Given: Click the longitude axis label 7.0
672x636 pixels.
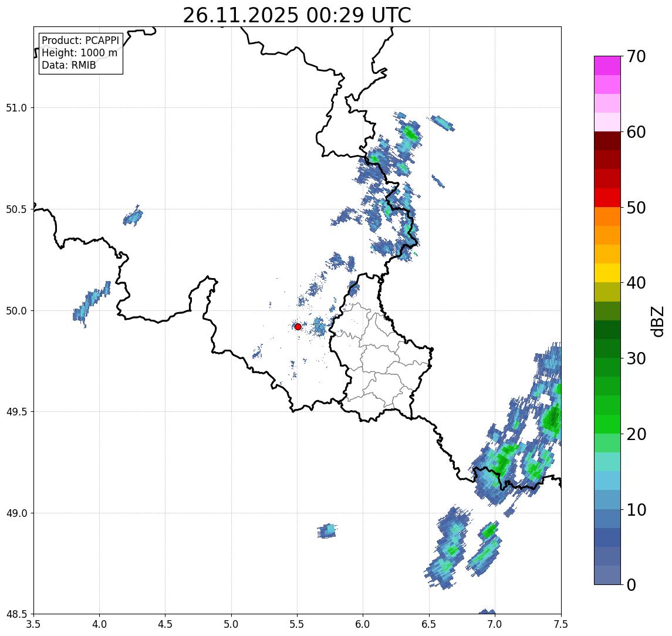Looking at the screenshot, I should [495, 624].
